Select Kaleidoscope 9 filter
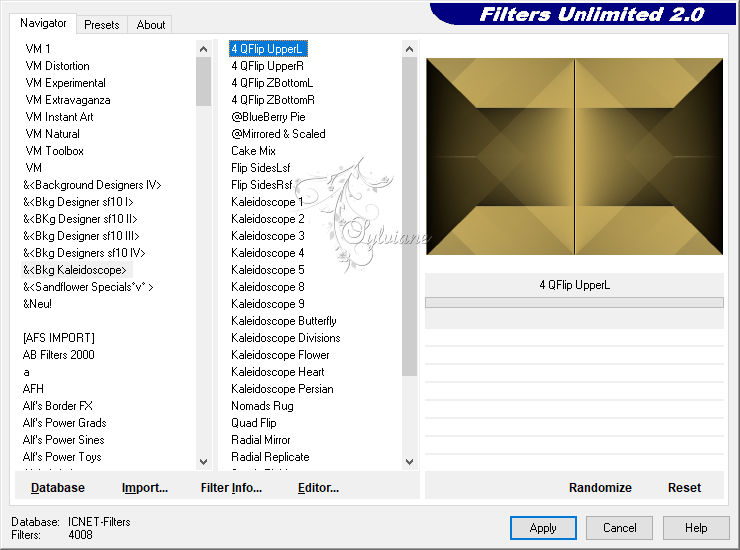Image resolution: width=740 pixels, height=550 pixels. click(x=268, y=304)
